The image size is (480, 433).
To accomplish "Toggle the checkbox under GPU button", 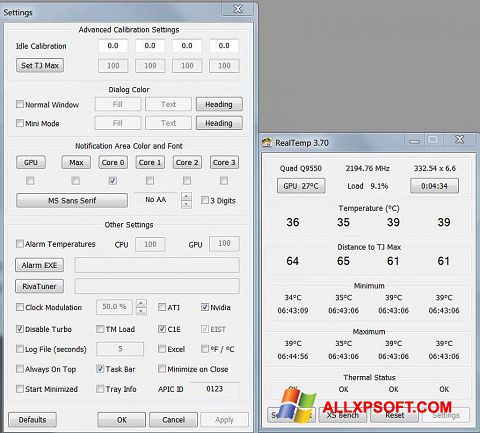I will point(30,180).
